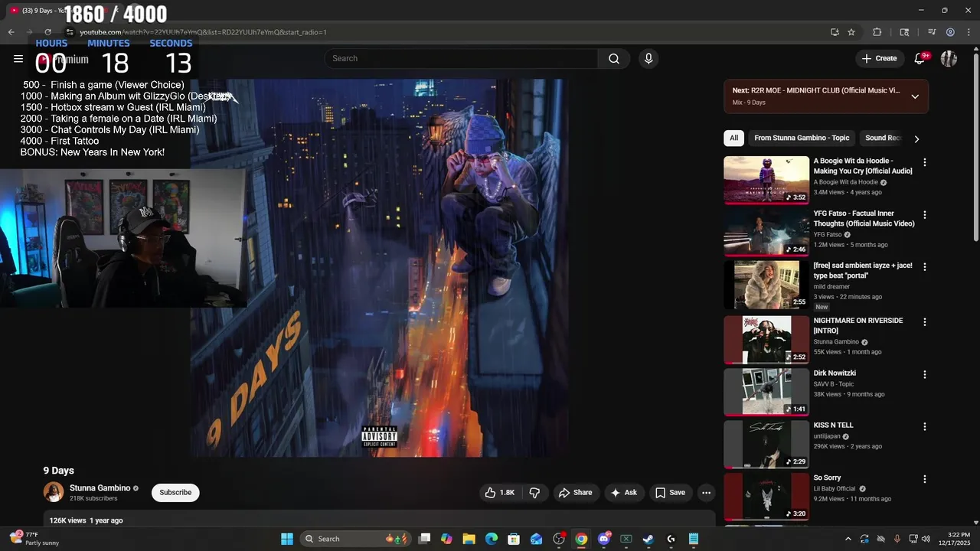Reload the page with refresh icon

[47, 32]
